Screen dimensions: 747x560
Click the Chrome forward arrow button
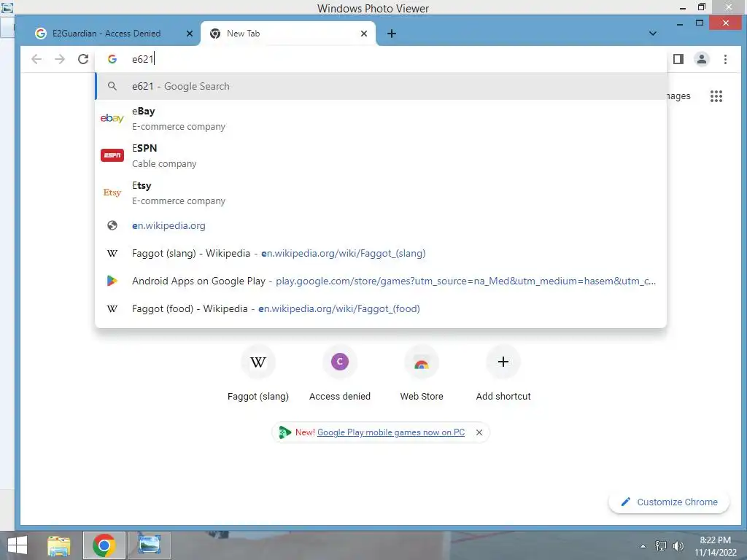60,59
